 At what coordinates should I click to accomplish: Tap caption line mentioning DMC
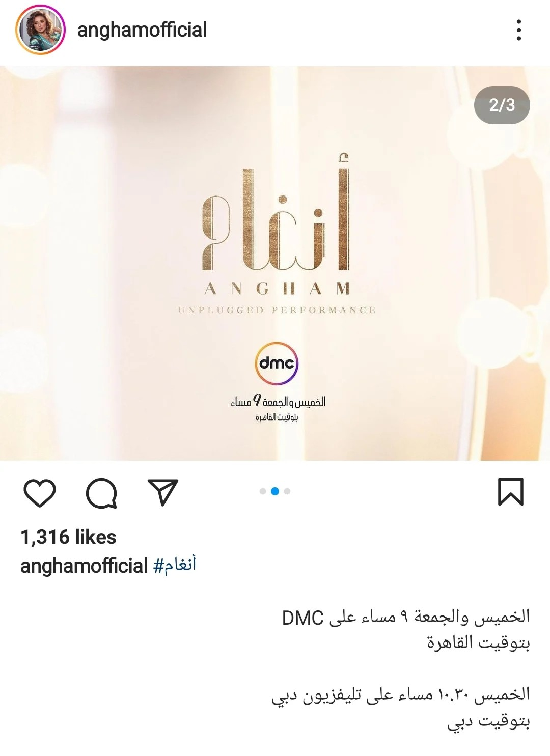[x=406, y=617]
